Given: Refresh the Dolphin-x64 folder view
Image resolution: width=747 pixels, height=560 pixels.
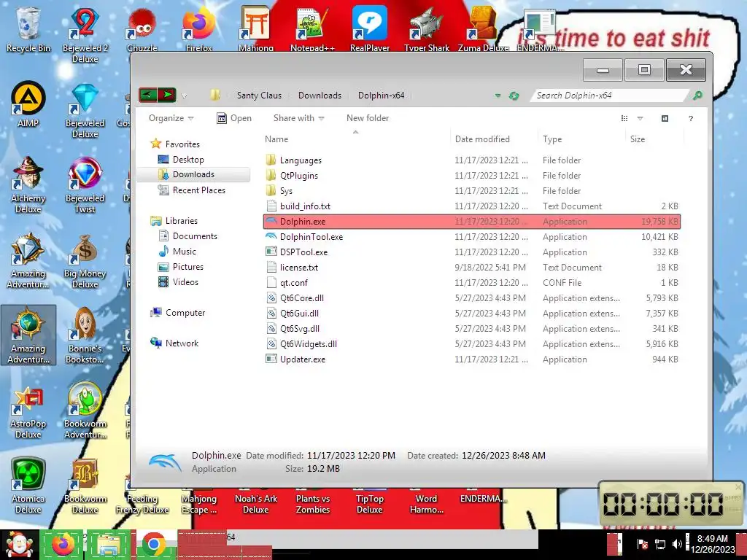Looking at the screenshot, I should coord(514,96).
